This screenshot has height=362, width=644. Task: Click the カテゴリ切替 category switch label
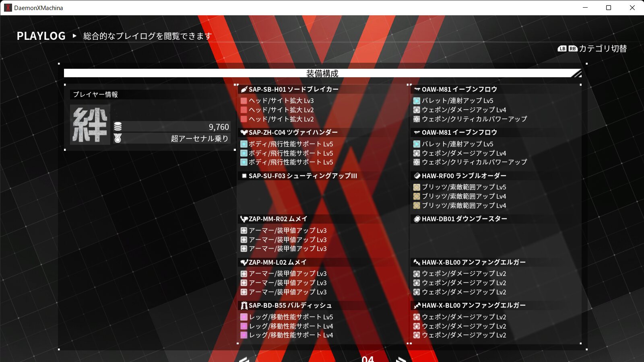[603, 49]
